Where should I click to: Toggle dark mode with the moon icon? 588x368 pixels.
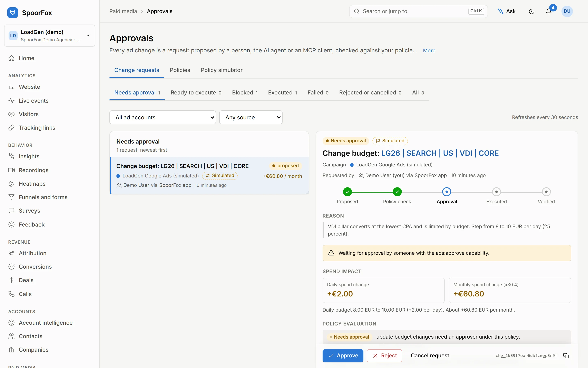(531, 11)
